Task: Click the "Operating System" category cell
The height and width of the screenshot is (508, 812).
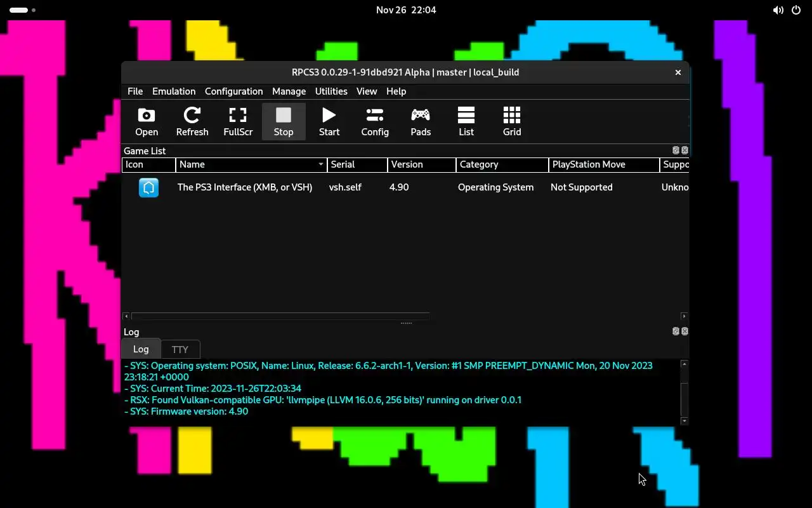Action: (495, 187)
